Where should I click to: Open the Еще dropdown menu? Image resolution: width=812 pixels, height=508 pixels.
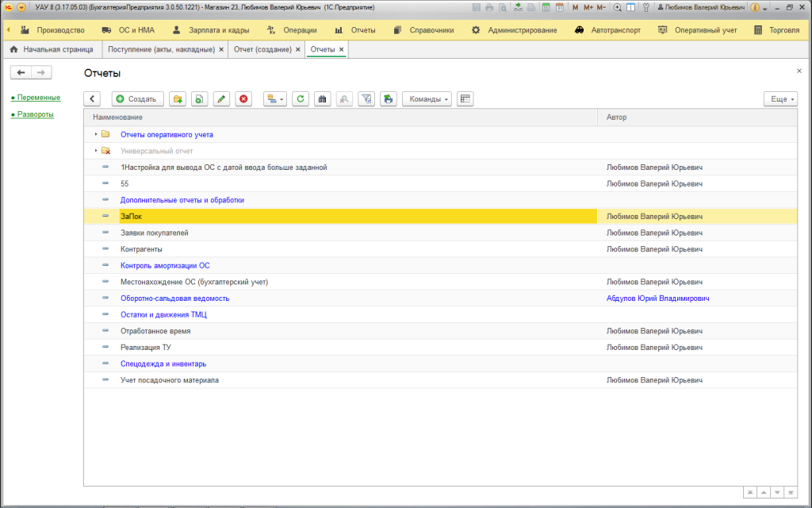coord(780,99)
